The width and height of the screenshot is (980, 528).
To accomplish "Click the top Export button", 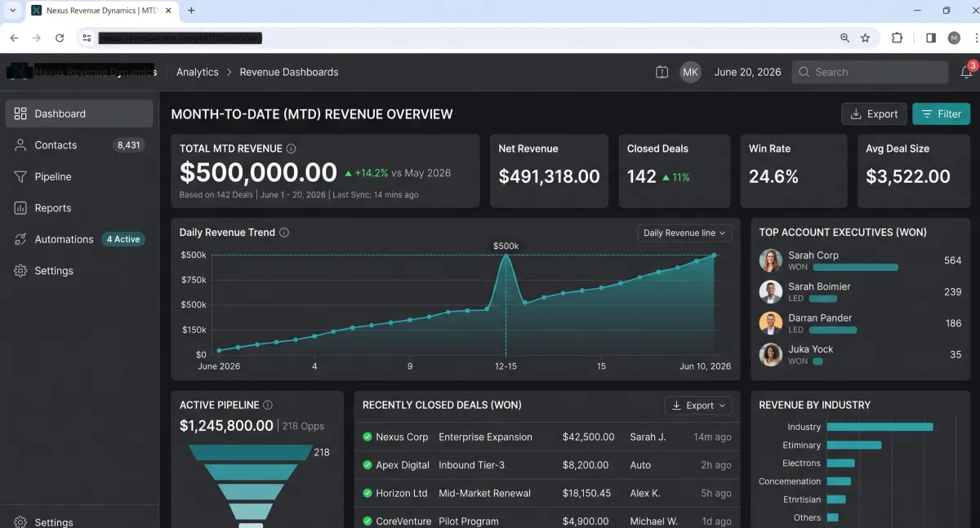I will [874, 114].
